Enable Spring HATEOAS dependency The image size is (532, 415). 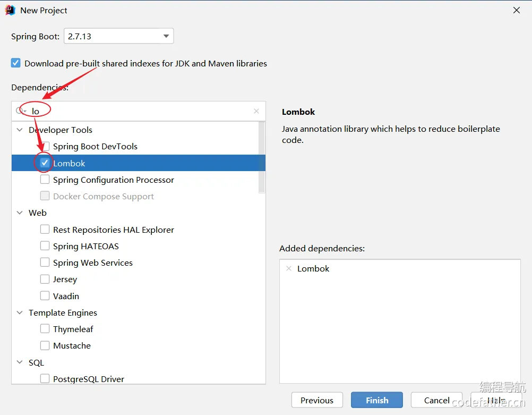coord(45,245)
